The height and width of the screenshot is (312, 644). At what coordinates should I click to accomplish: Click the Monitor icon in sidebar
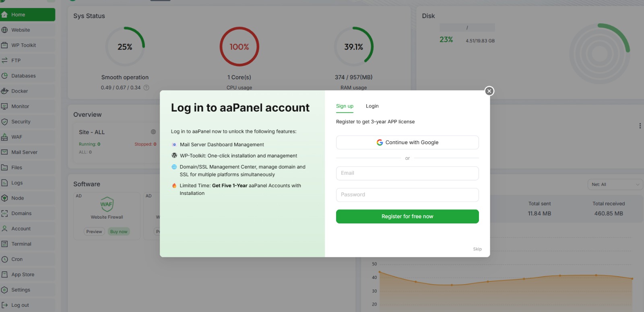[5, 106]
